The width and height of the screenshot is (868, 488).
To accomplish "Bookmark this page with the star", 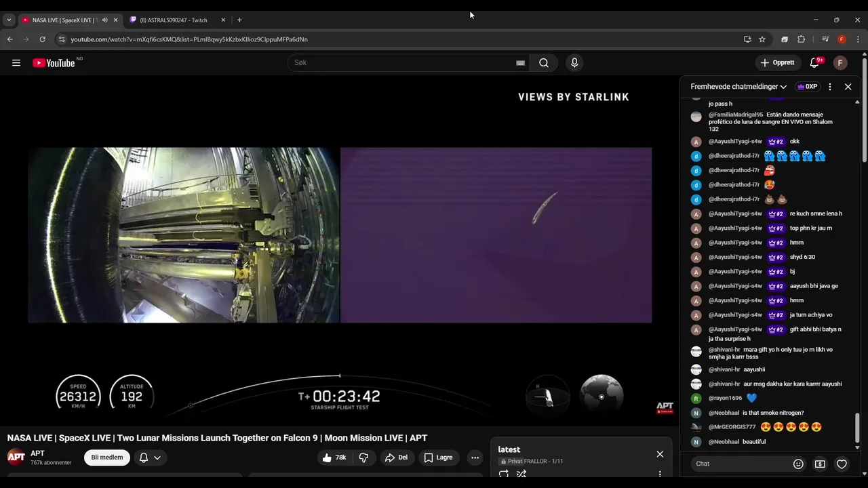I will tap(762, 39).
